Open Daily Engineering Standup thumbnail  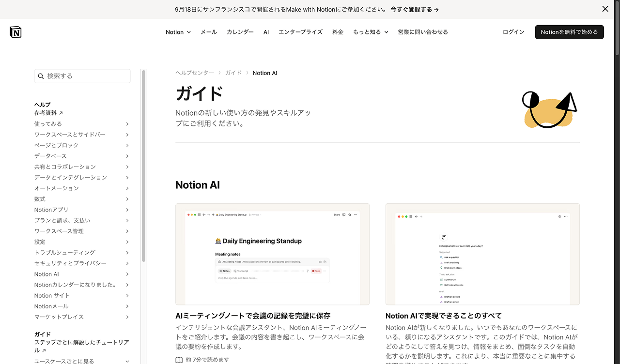pos(272,254)
